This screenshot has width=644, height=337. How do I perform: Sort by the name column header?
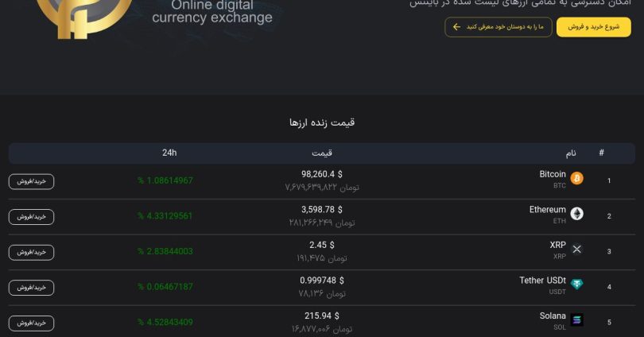[571, 153]
